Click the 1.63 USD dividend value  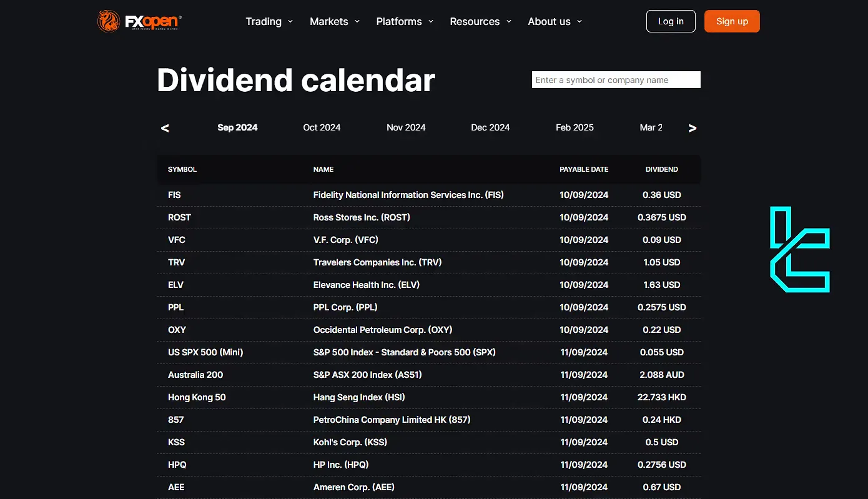pos(662,285)
